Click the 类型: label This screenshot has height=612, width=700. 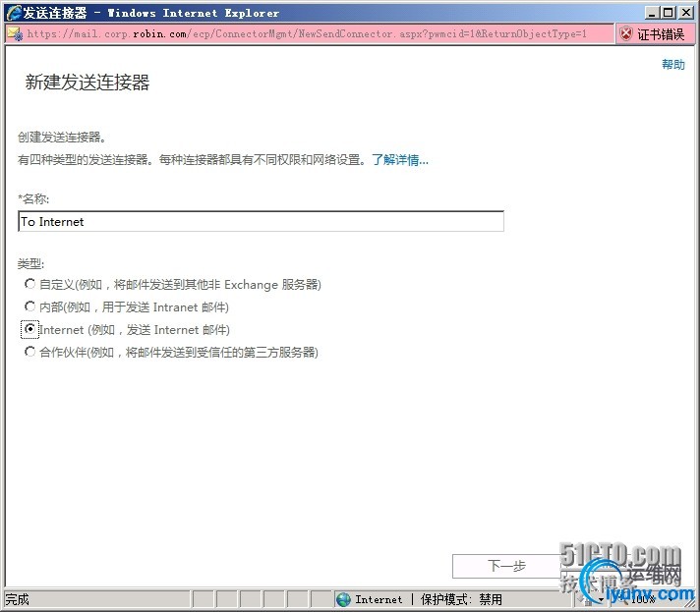[x=30, y=263]
